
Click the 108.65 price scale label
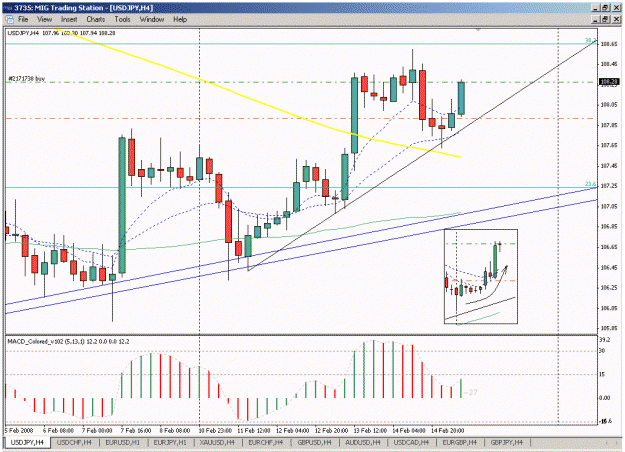(609, 44)
